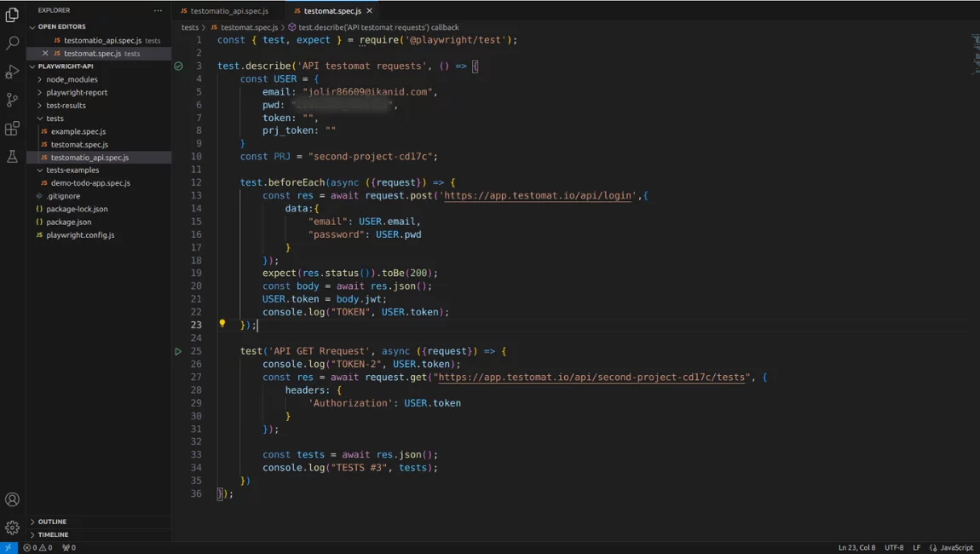This screenshot has height=554, width=980.
Task: Open the Accounts icon in activity bar
Action: [x=12, y=499]
